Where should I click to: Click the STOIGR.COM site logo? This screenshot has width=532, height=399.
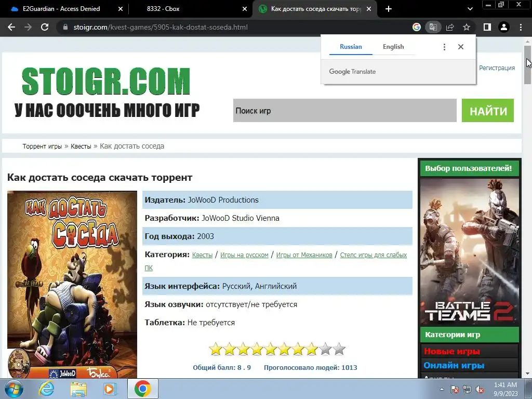coord(106,82)
